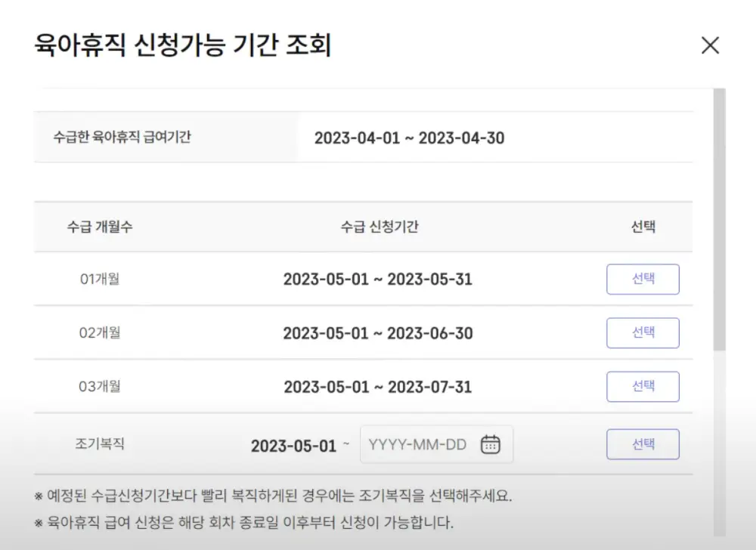
Task: Close the 육아휴직 신청가능 기간 조회 dialog
Action: (710, 45)
